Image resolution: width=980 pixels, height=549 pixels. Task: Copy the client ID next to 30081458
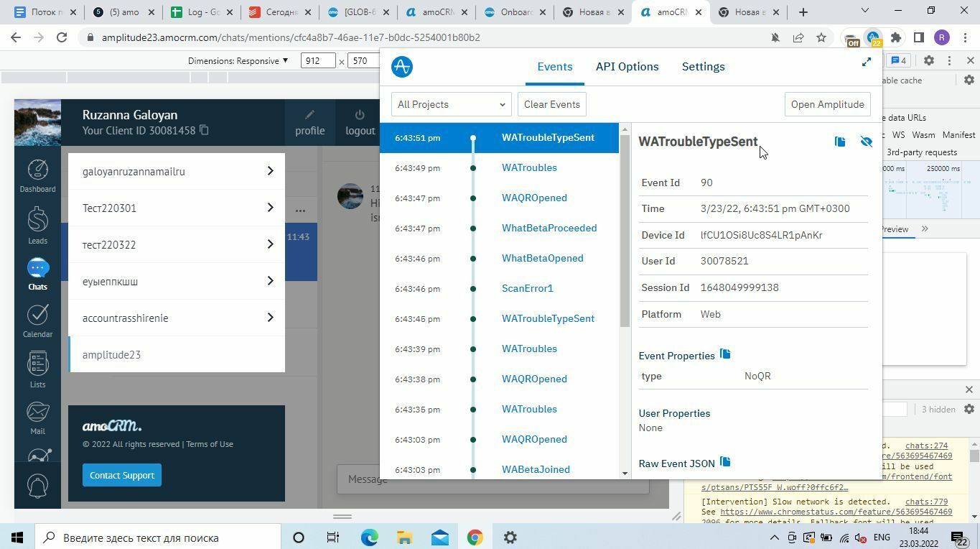click(204, 130)
